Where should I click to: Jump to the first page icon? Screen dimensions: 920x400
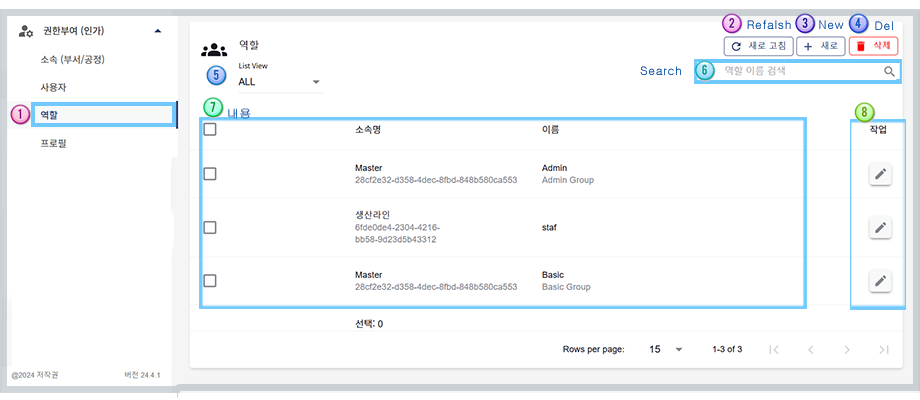pos(773,350)
